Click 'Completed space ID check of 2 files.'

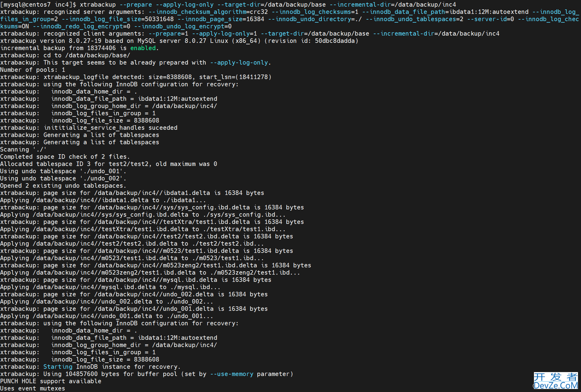pos(65,157)
